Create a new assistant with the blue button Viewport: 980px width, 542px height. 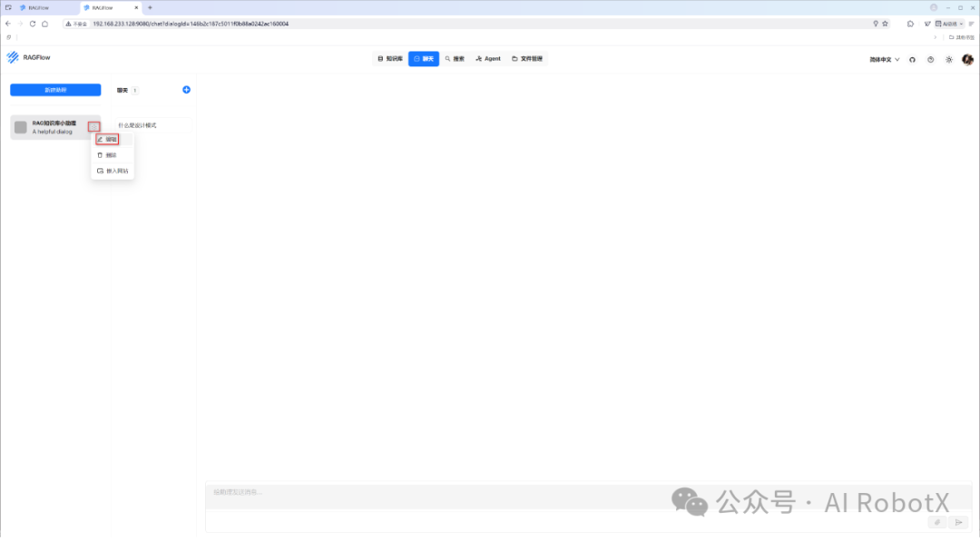coord(55,90)
